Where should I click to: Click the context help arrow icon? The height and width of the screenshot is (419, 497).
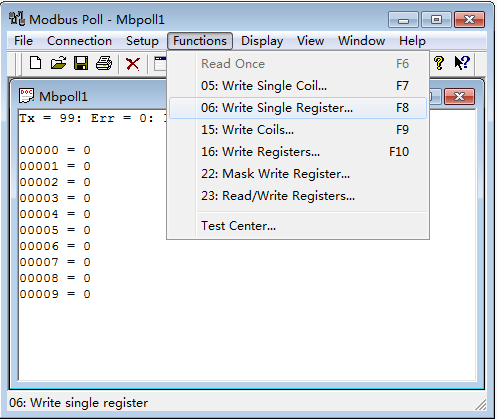462,63
